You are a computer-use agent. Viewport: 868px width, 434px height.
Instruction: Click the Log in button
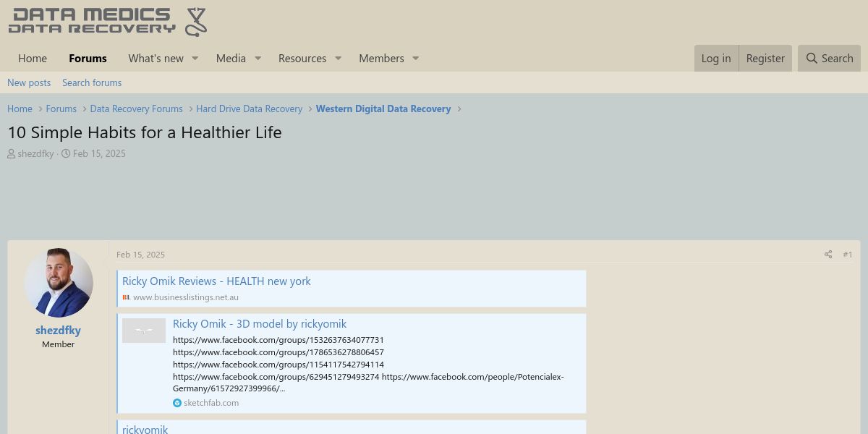tap(716, 59)
